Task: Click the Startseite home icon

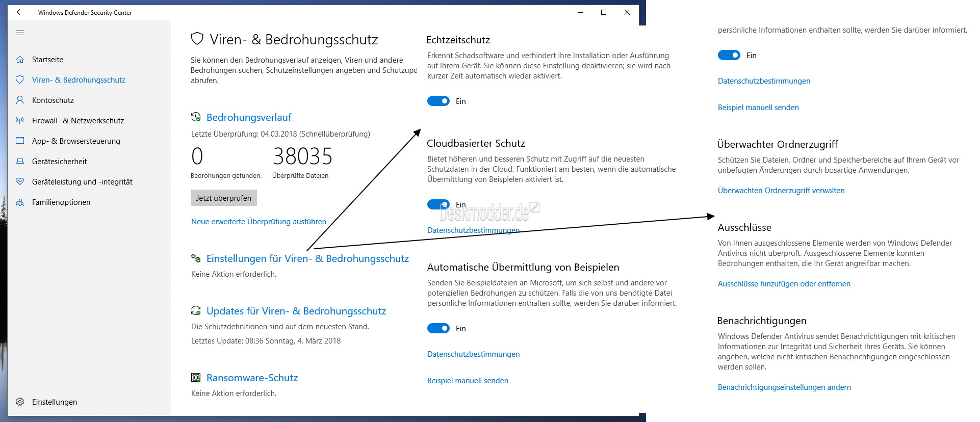Action: (20, 60)
